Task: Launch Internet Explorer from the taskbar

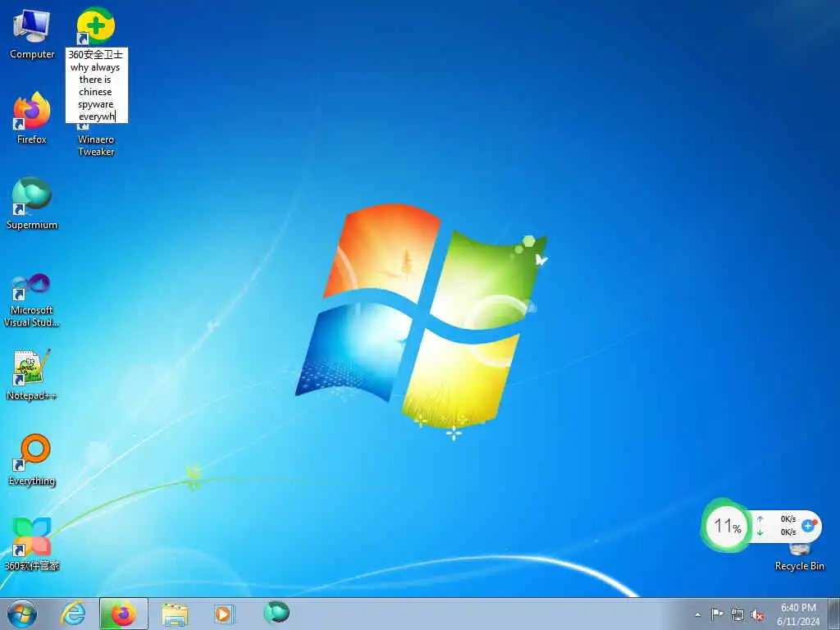Action: (x=73, y=614)
